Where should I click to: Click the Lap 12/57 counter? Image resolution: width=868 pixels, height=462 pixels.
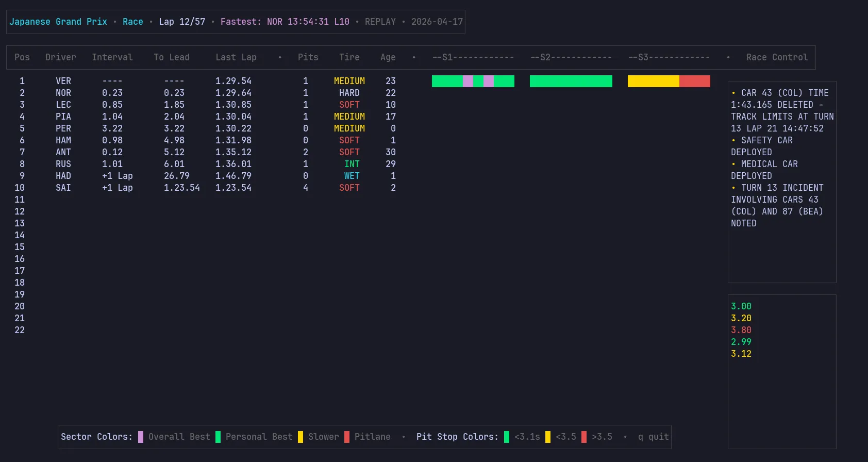pos(182,22)
